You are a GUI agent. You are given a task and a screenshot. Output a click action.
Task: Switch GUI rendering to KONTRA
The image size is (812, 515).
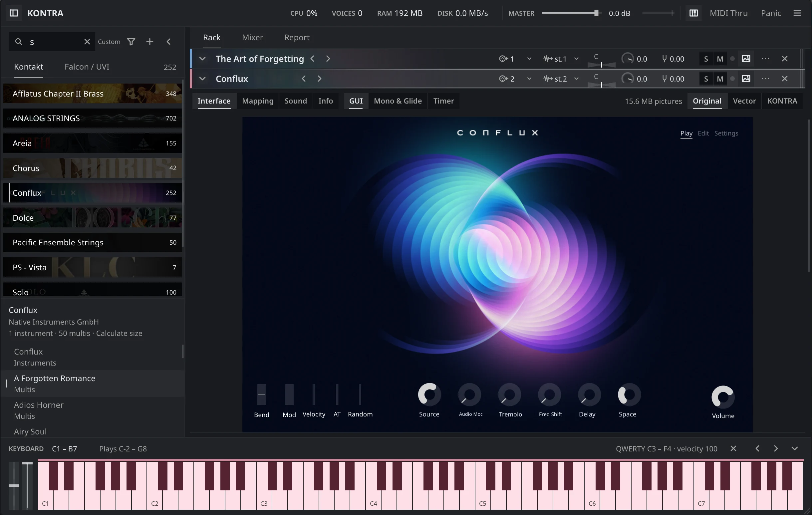(782, 101)
